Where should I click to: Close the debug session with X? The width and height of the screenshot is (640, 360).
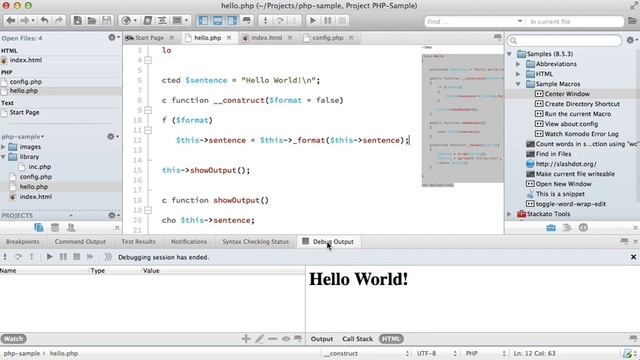pyautogui.click(x=633, y=257)
